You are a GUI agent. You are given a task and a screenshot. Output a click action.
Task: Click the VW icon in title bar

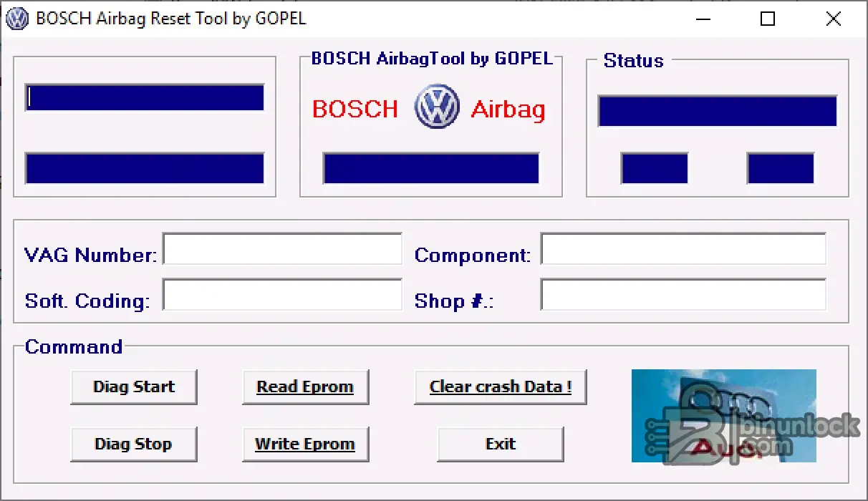point(16,19)
